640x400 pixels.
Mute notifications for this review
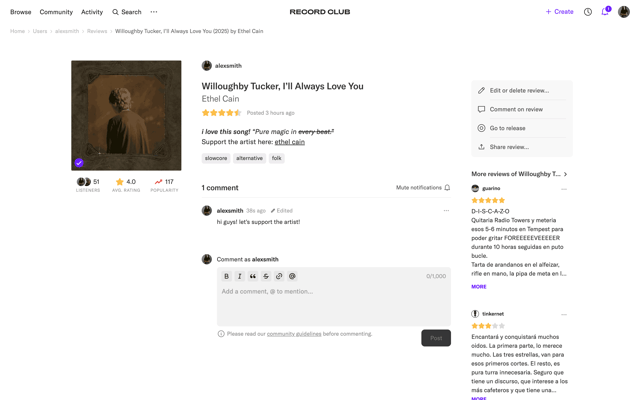(423, 187)
